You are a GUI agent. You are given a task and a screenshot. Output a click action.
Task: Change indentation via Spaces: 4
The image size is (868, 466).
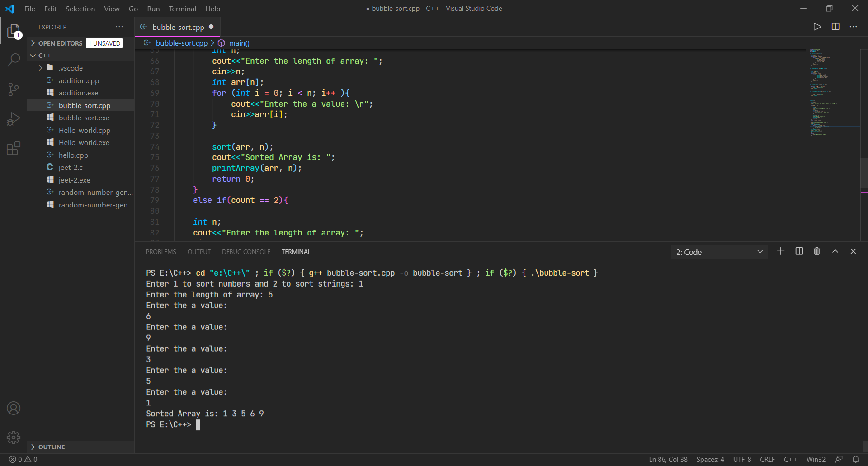tap(710, 459)
